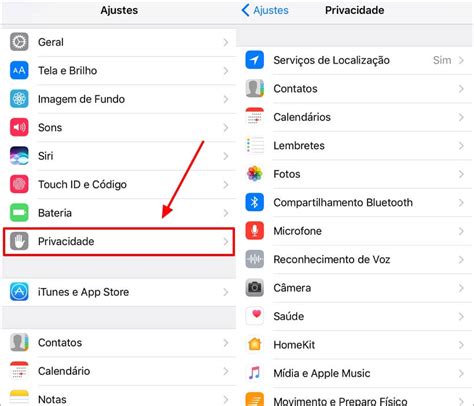Select the Mídia e Apple Music row
Viewport: 474px width, 406px height.
[x=356, y=373]
